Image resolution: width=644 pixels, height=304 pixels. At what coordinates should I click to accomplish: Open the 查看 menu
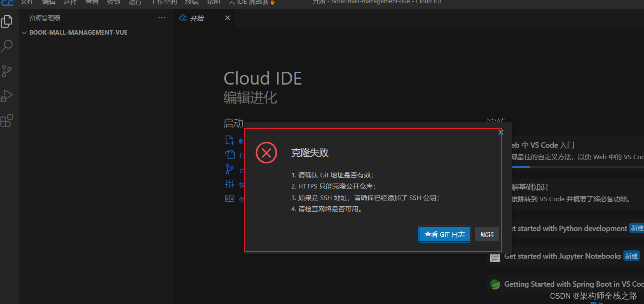coord(92,2)
